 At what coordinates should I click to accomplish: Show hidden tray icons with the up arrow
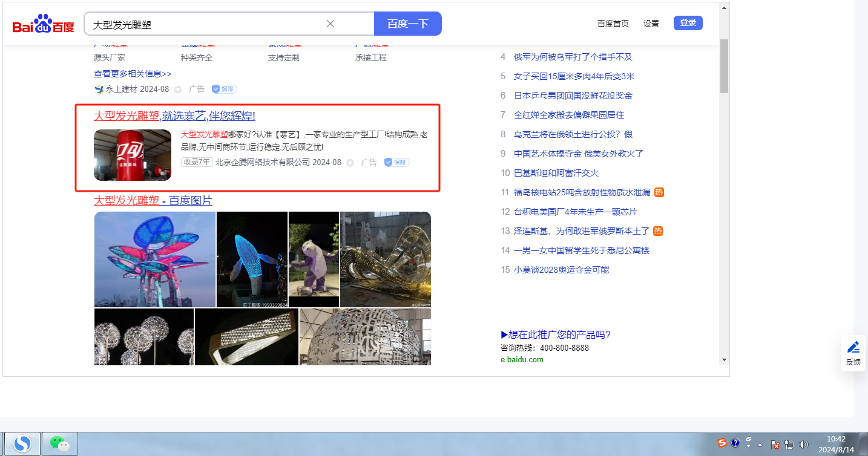pos(760,445)
